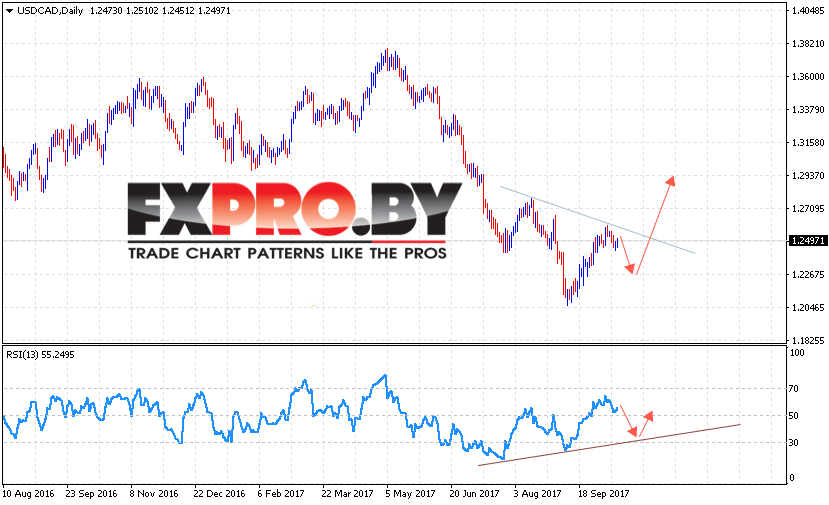Viewport: 829px width, 505px height.
Task: Select price axis label 1.18255
Action: click(x=808, y=341)
